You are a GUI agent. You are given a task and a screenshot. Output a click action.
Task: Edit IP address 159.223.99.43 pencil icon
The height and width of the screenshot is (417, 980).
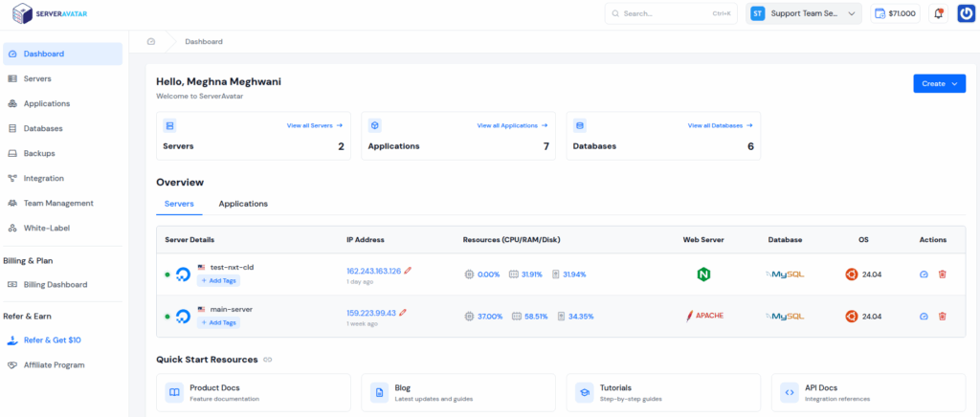pyautogui.click(x=403, y=312)
